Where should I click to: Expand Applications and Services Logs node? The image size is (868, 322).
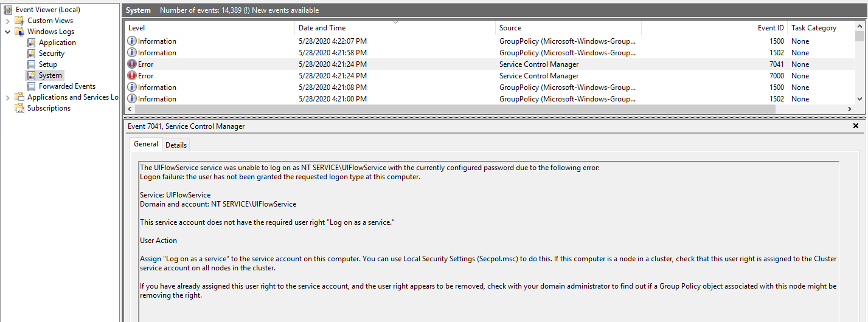click(7, 97)
